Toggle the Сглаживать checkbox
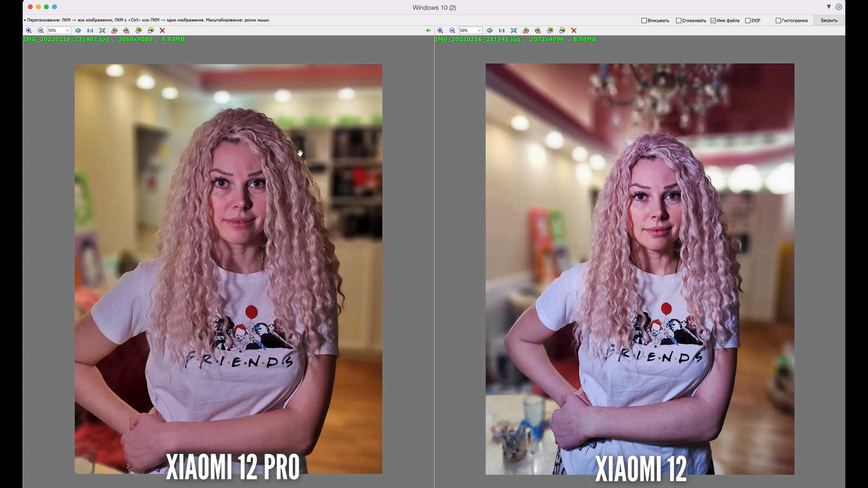The height and width of the screenshot is (488, 868). coord(679,21)
